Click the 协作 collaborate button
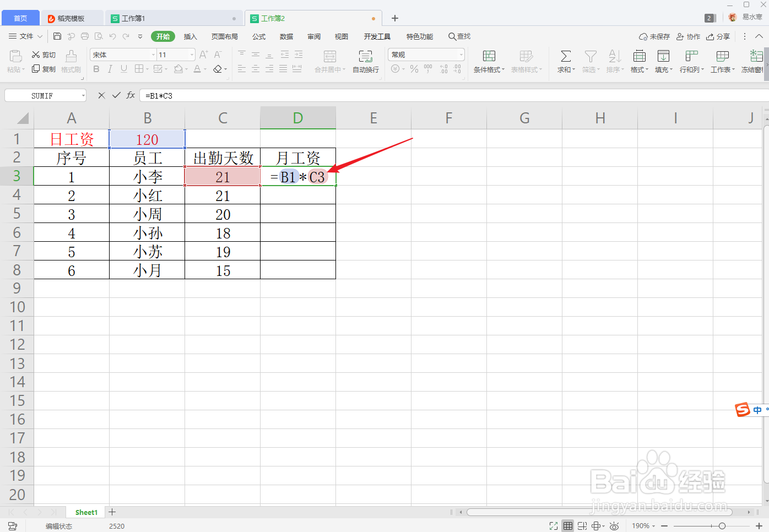769x532 pixels. click(688, 36)
